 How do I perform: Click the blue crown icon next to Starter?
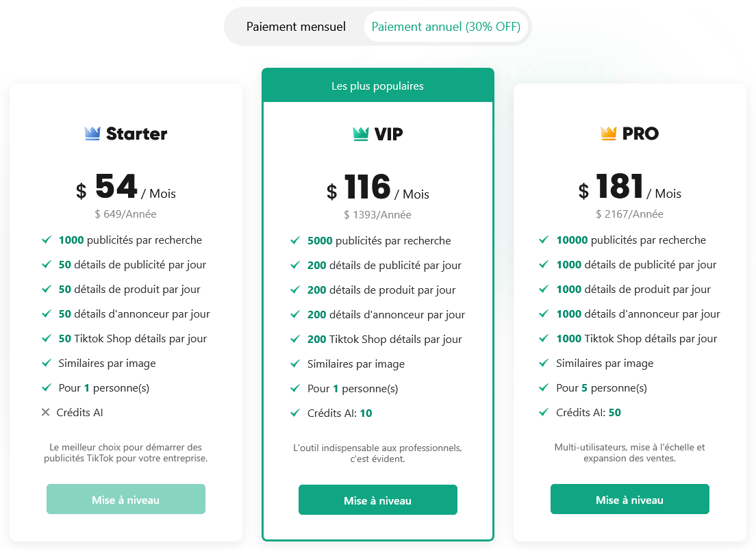click(x=91, y=133)
